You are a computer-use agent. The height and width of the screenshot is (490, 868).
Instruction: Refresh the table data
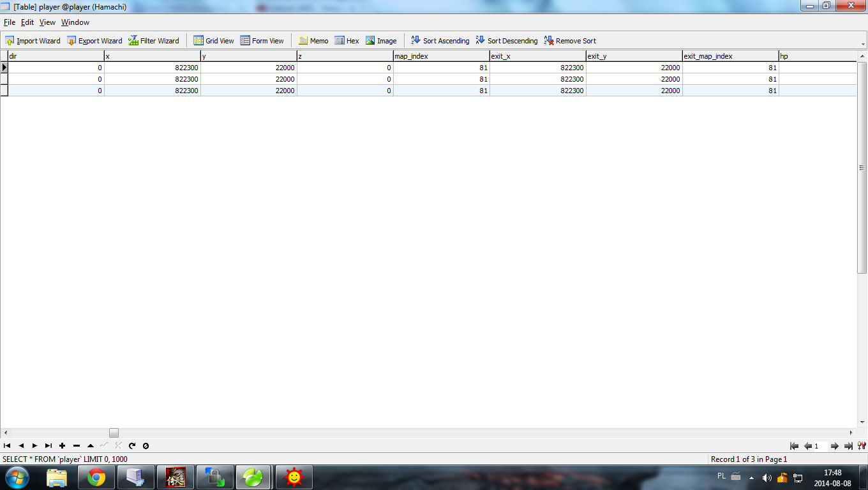click(132, 446)
